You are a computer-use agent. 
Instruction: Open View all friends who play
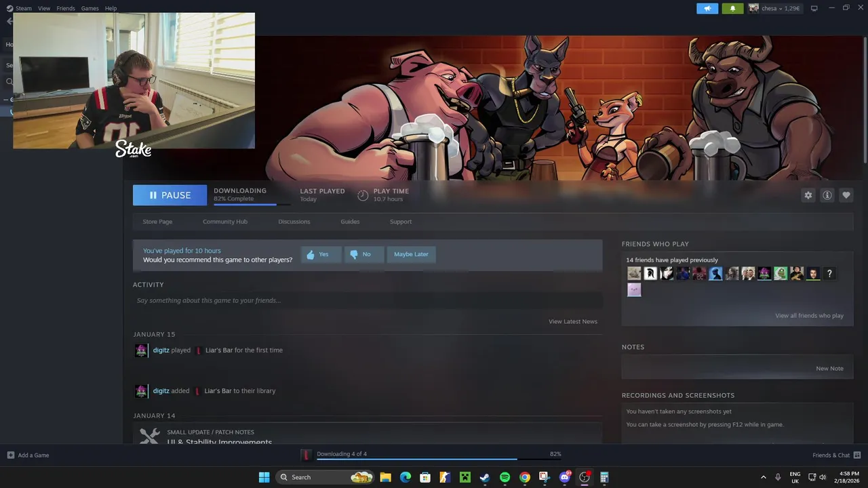pyautogui.click(x=809, y=316)
